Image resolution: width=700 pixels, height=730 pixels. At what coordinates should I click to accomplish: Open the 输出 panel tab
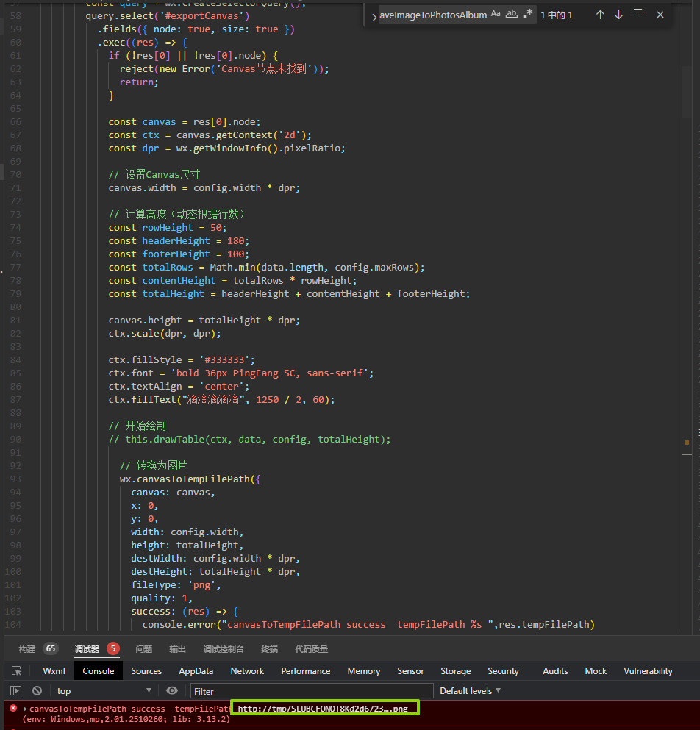[x=177, y=649]
